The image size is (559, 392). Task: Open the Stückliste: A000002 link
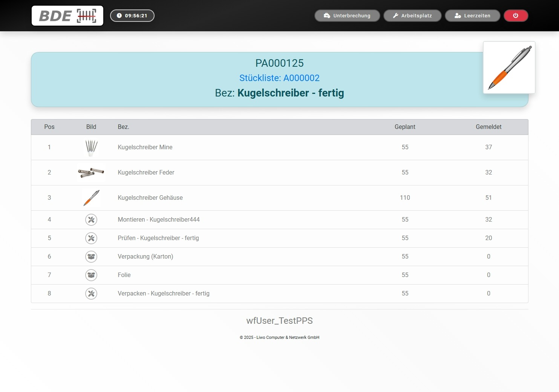[279, 78]
